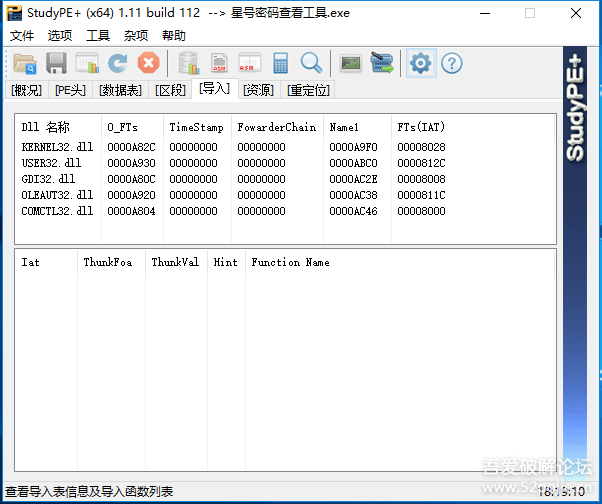Click FTs(IAT) value 0000811C
The image size is (602, 504).
pos(422,195)
